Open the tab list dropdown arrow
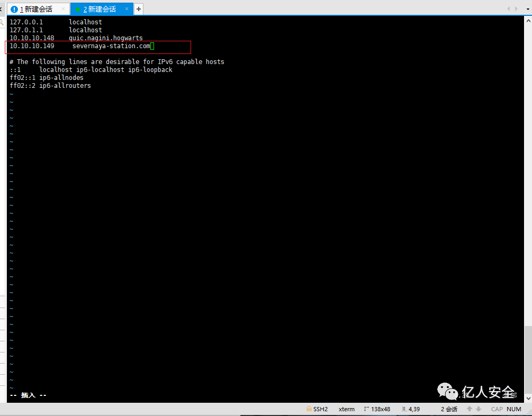Image resolution: width=532 pixels, height=416 pixels. (528, 9)
